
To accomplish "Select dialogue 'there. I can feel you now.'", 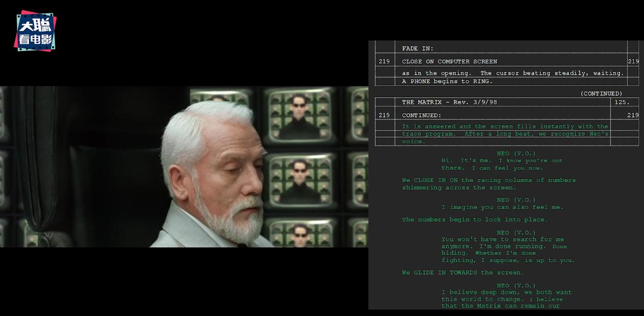I will [492, 168].
